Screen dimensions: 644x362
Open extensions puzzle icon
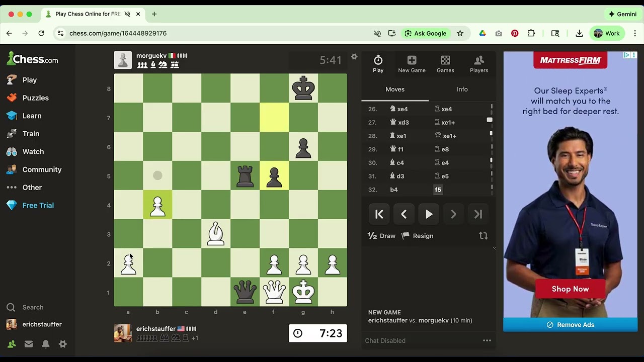(531, 33)
